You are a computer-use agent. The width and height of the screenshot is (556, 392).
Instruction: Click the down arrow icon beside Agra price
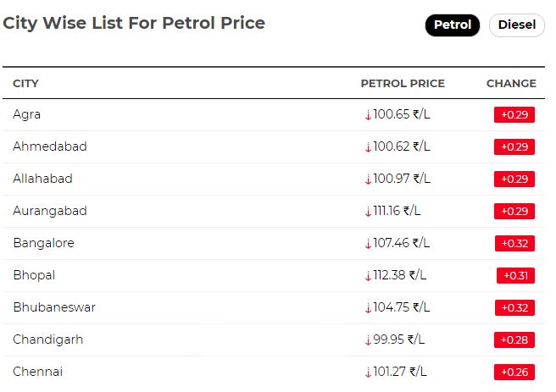pyautogui.click(x=368, y=115)
